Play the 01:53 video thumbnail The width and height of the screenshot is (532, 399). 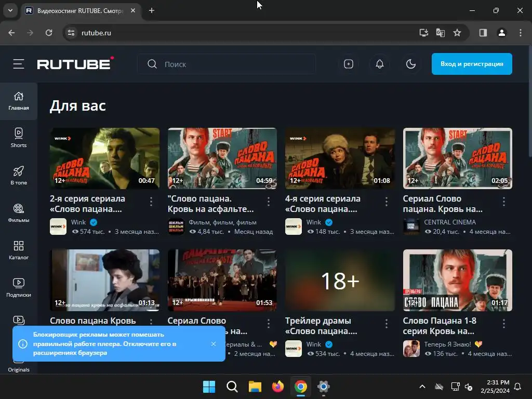click(x=222, y=280)
